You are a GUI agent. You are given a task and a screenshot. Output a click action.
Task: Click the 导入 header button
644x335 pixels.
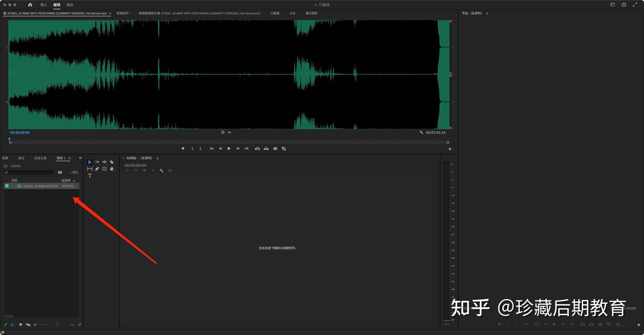point(44,5)
